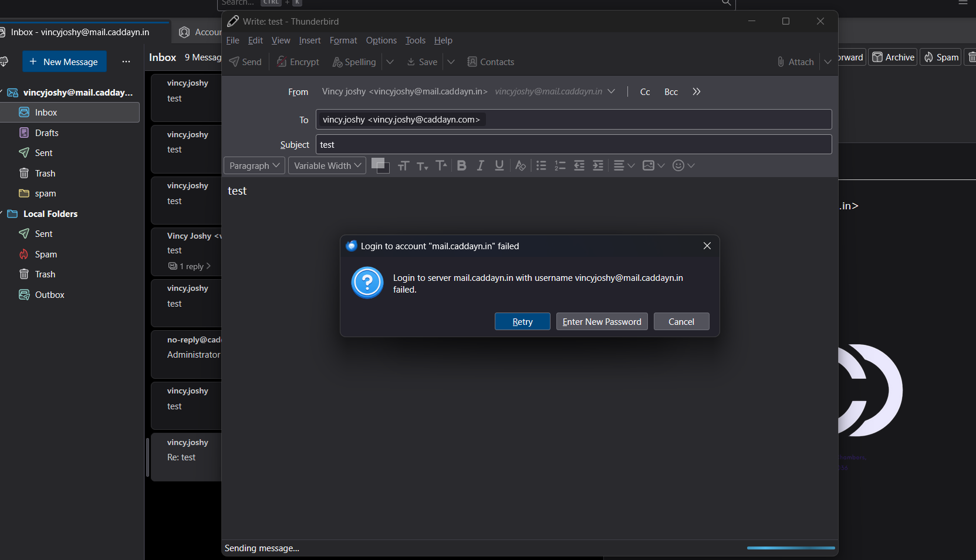Click the Bold formatting icon
Image resolution: width=976 pixels, height=560 pixels.
(462, 166)
